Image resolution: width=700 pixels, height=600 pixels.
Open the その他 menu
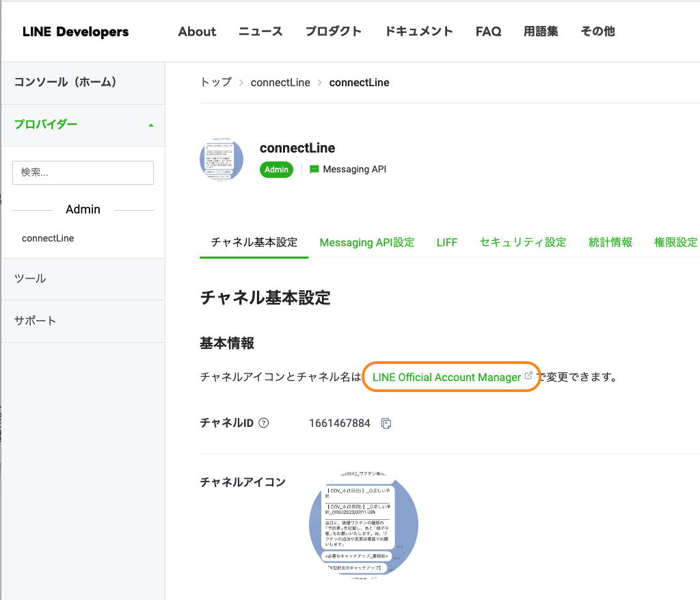coord(597,31)
